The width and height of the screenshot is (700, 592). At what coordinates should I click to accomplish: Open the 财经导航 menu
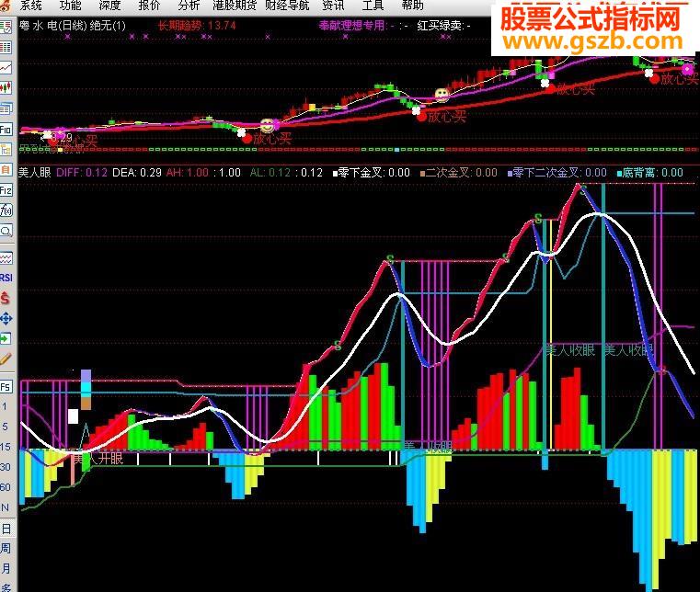(288, 6)
